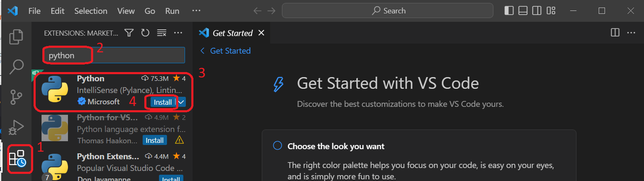The width and height of the screenshot is (644, 181).
Task: Install the Microsoft Python extension
Action: (x=163, y=102)
